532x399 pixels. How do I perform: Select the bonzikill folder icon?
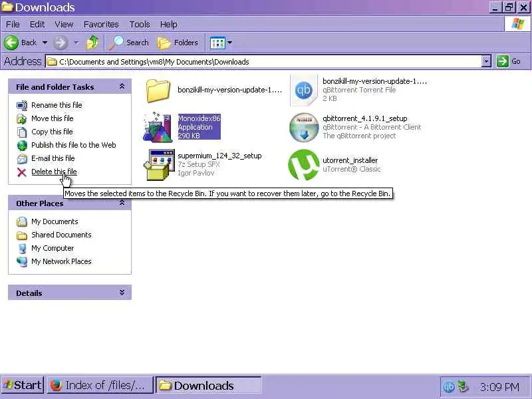158,90
